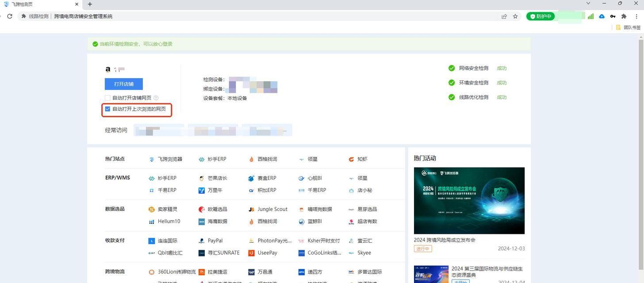Click the 店小秘 icon

351,190
